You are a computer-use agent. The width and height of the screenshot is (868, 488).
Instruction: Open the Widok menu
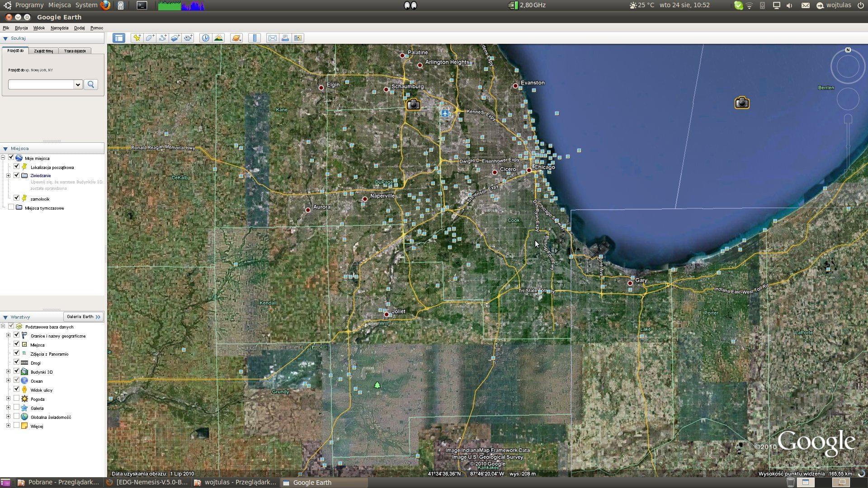click(39, 28)
